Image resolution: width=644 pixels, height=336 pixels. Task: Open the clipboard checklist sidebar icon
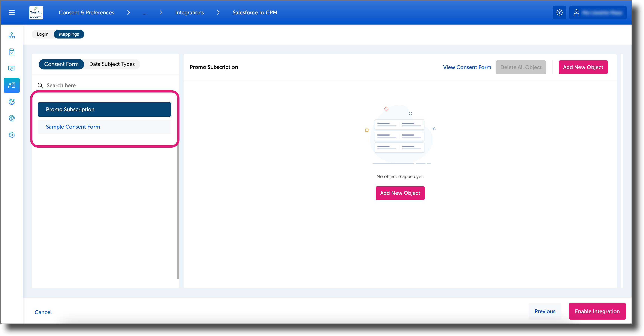[11, 52]
